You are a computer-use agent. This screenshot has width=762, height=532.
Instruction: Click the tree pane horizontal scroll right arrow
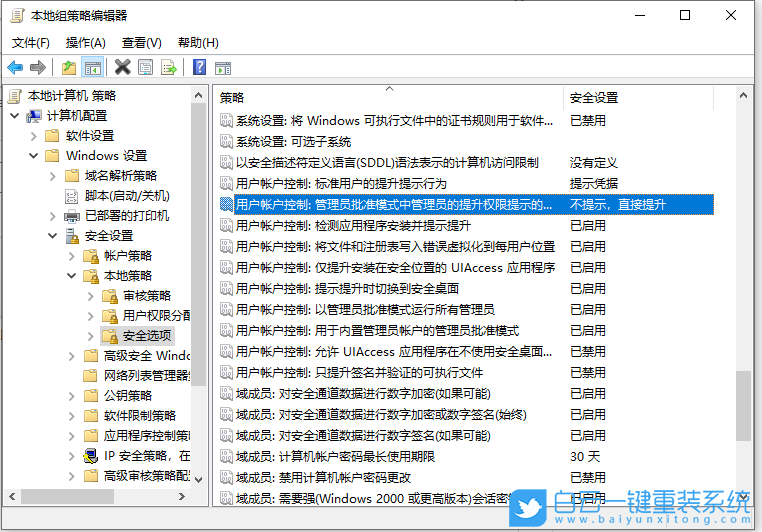pyautogui.click(x=182, y=497)
